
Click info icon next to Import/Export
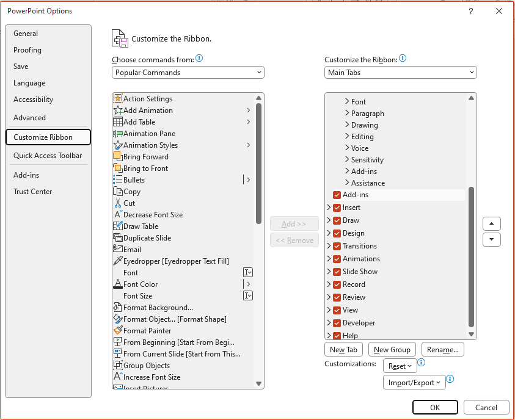450,378
